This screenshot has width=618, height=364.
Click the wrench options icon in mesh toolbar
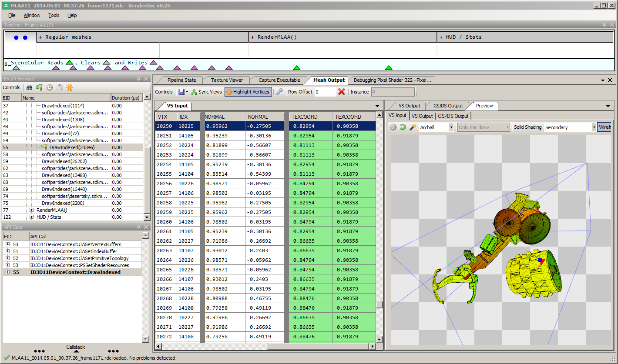point(279,92)
